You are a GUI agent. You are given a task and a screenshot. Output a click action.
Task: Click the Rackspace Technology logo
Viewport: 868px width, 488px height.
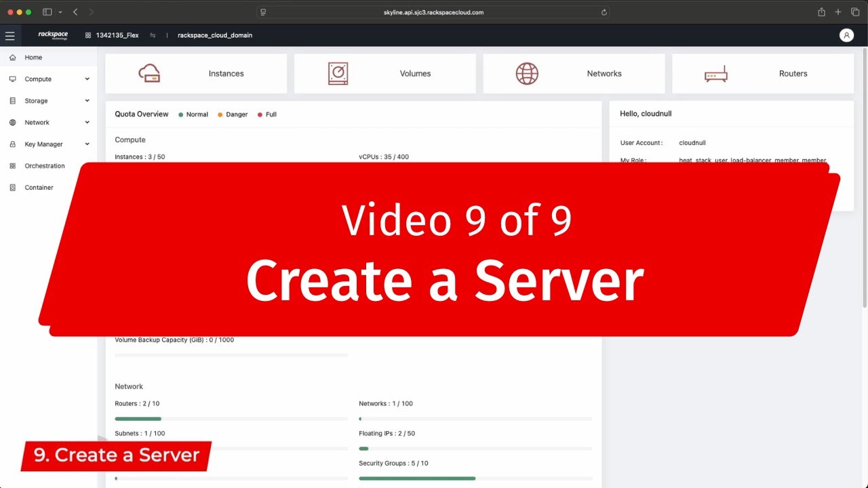(x=53, y=35)
